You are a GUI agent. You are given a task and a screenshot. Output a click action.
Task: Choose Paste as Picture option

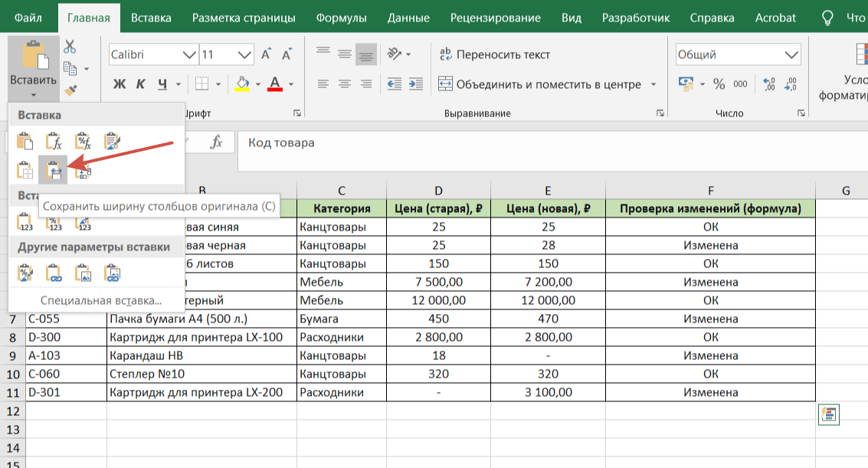pos(83,273)
